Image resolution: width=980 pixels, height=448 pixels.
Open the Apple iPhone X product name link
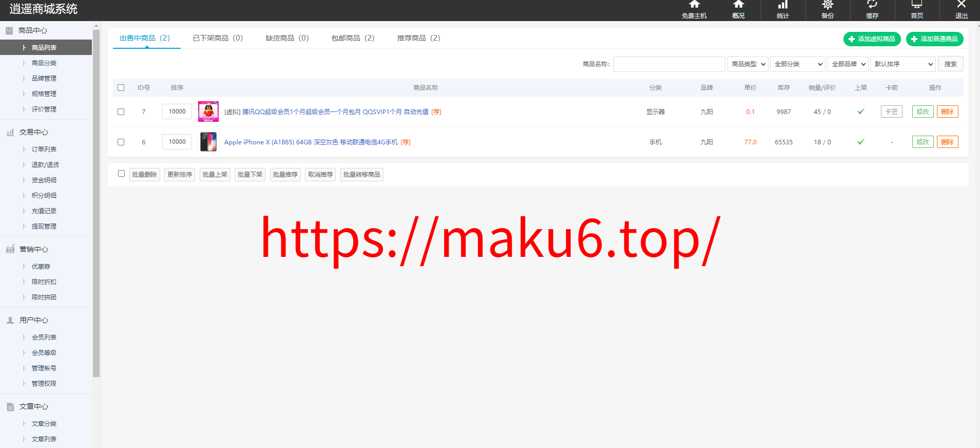(311, 142)
